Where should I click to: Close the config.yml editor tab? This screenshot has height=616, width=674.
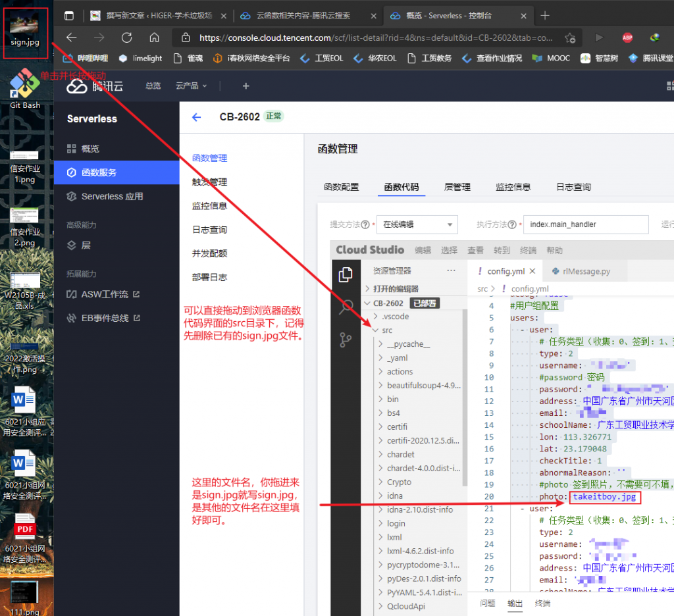pyautogui.click(x=532, y=271)
